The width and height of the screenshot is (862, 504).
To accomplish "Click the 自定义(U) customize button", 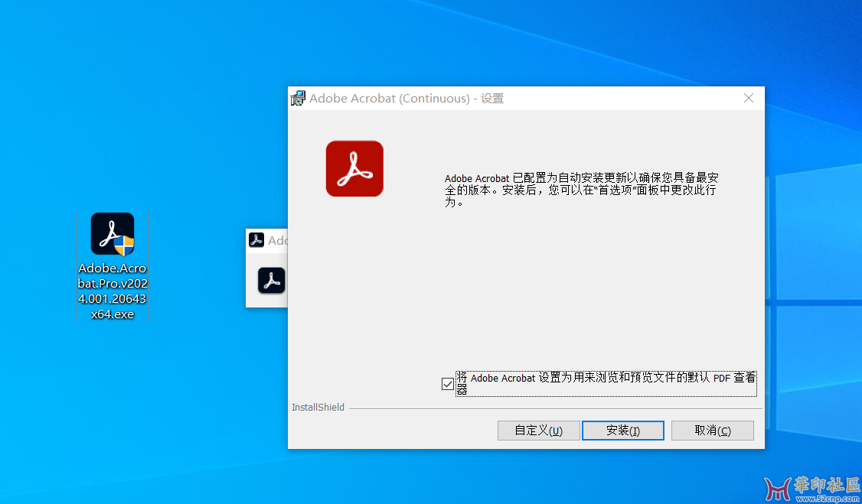I will point(539,431).
